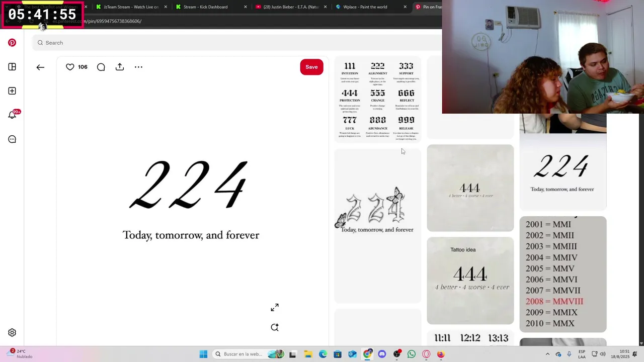Click into the Pinterest Search field

[x=236, y=43]
